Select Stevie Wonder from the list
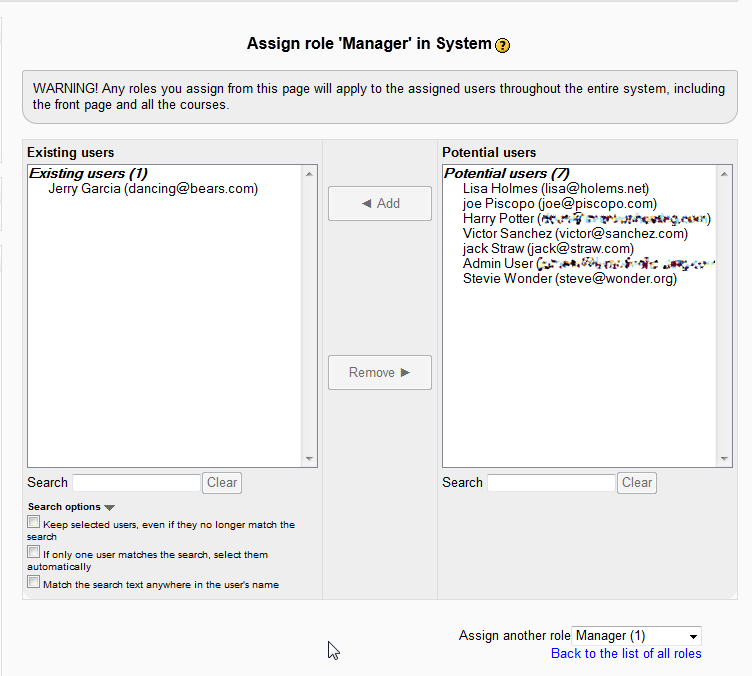Screen dimensions: 752x676 (569, 279)
